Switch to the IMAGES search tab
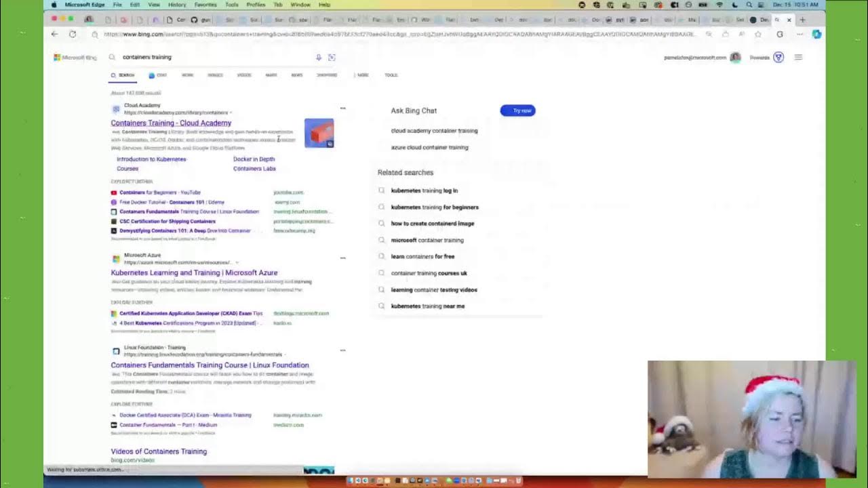The width and height of the screenshot is (868, 488). [215, 75]
